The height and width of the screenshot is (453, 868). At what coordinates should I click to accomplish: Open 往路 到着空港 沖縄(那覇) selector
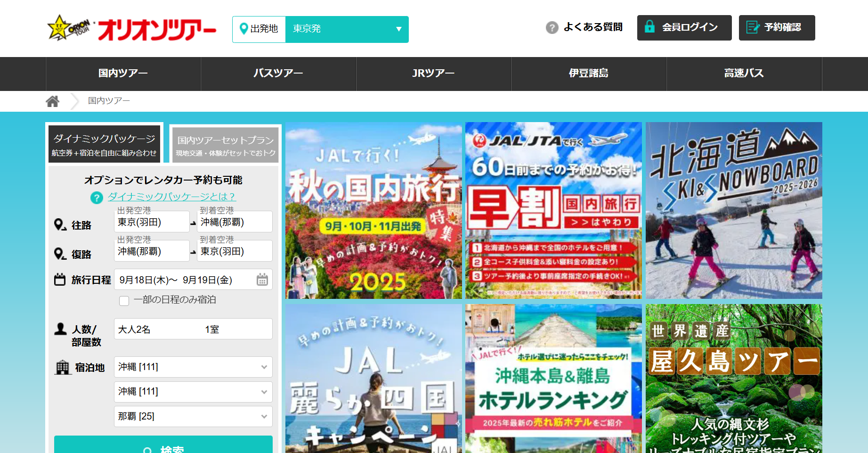(235, 222)
